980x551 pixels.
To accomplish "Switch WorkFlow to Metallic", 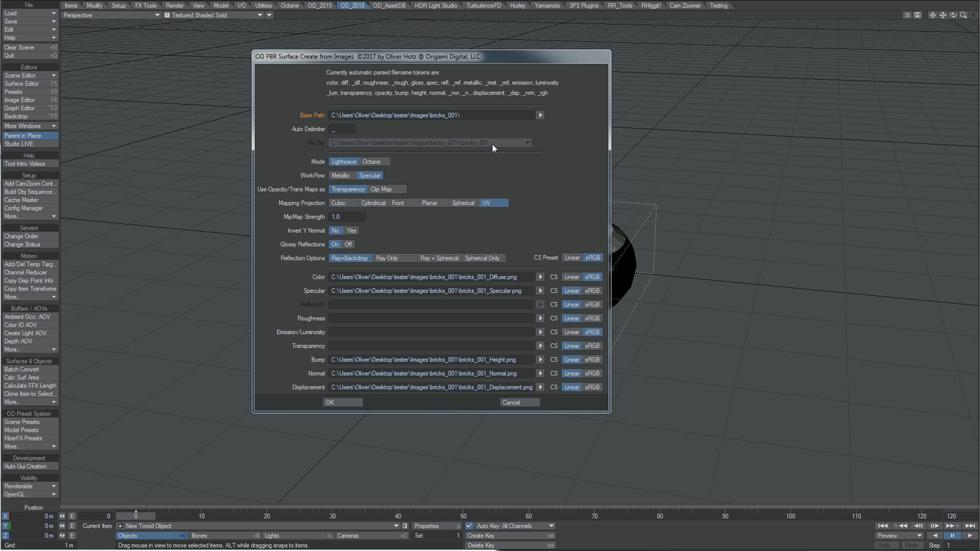I will (x=341, y=176).
